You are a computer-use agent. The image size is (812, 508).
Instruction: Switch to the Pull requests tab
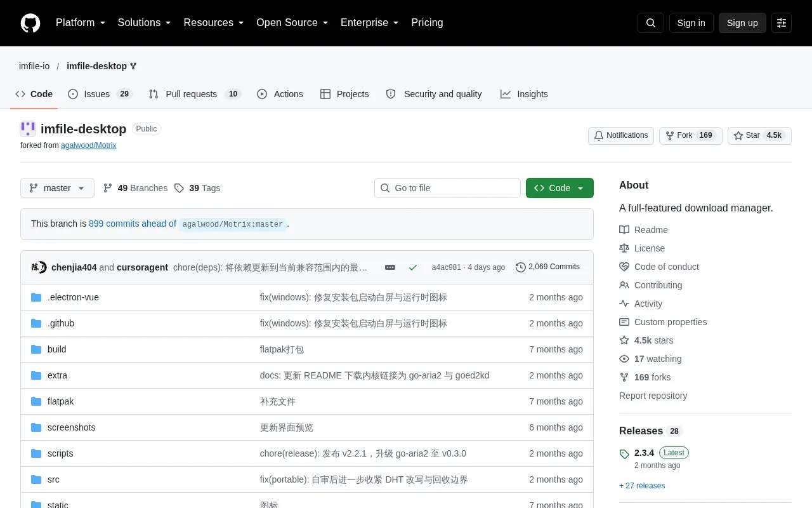195,94
